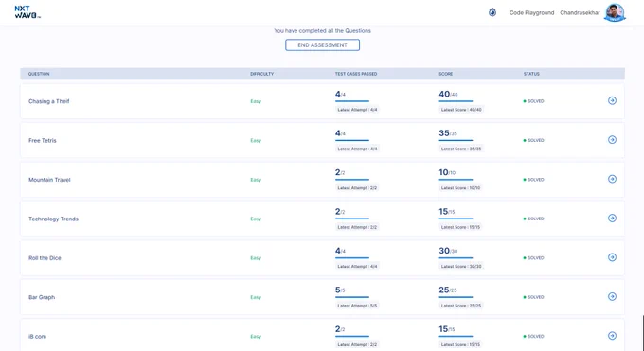Open Technology Trends question arrow
644x351 pixels.
click(x=612, y=218)
